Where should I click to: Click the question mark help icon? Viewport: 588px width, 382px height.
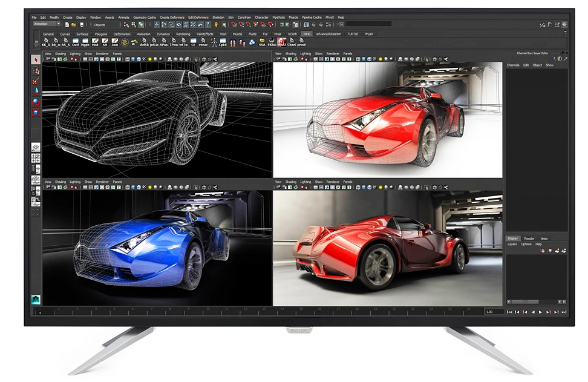207,25
